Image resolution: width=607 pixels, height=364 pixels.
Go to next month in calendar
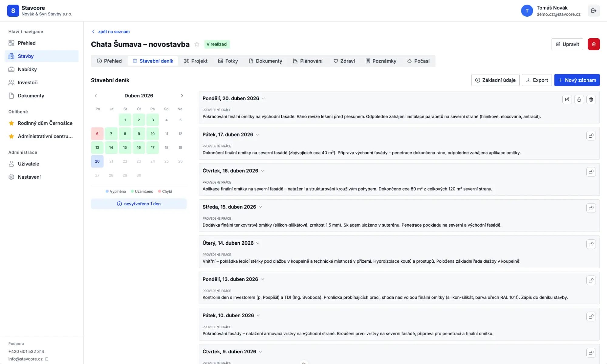(x=182, y=96)
